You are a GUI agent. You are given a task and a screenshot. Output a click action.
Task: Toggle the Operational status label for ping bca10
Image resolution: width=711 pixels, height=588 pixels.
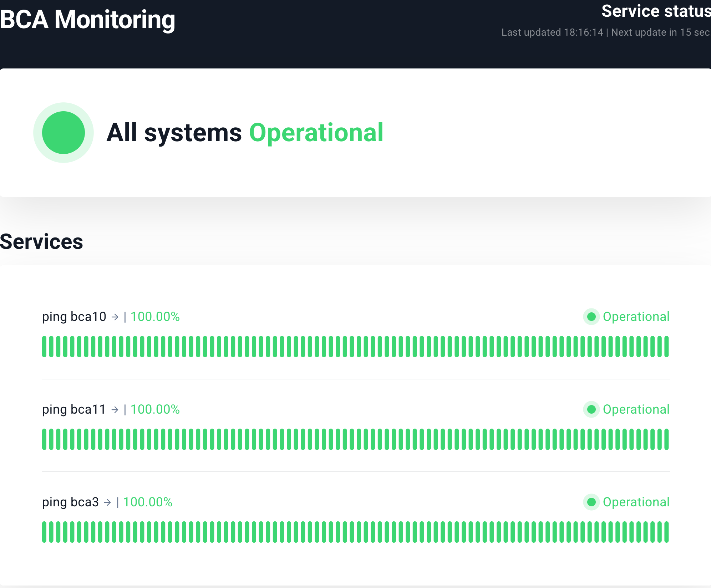pyautogui.click(x=636, y=317)
